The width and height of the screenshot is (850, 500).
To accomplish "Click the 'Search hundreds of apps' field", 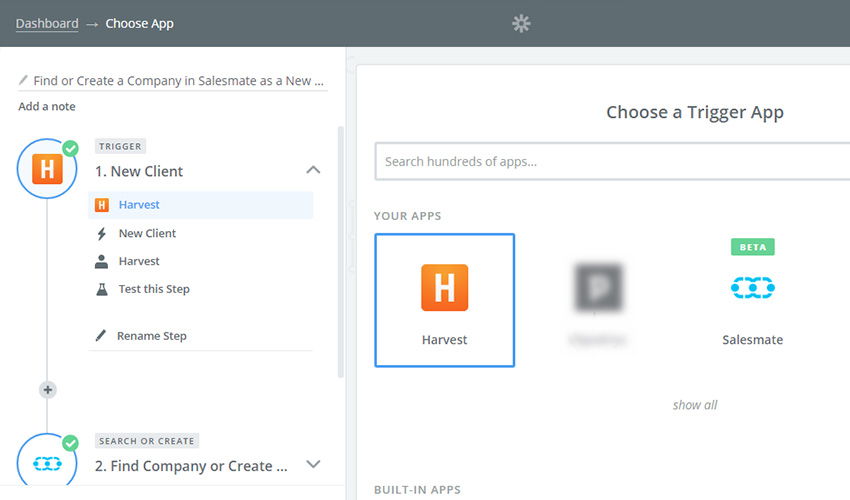I will click(612, 162).
